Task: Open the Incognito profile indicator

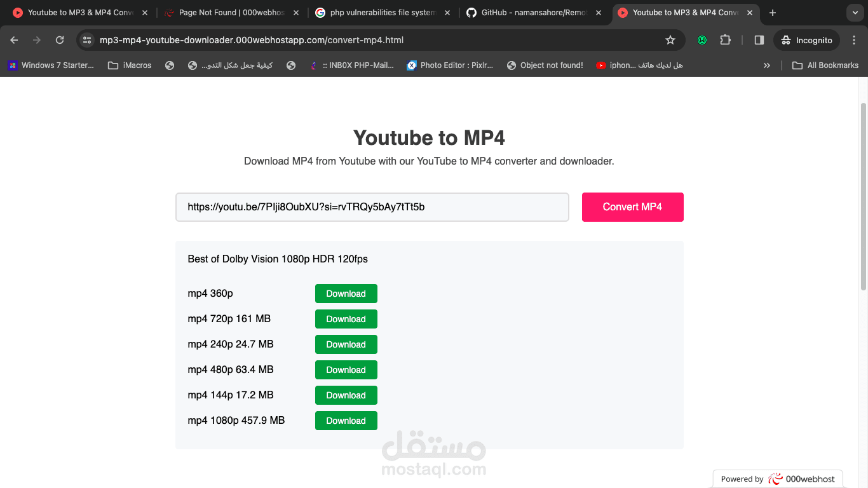Action: click(x=807, y=40)
